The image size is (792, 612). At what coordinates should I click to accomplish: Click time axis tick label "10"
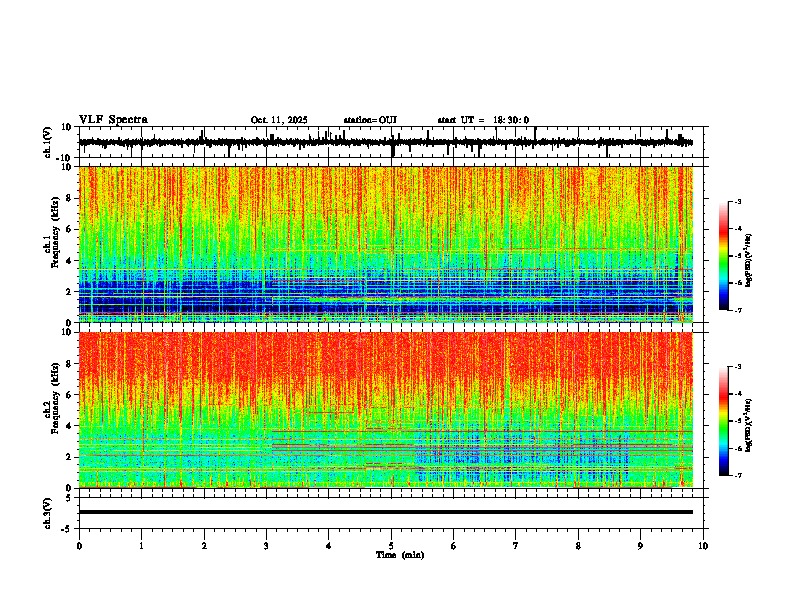[x=703, y=546]
